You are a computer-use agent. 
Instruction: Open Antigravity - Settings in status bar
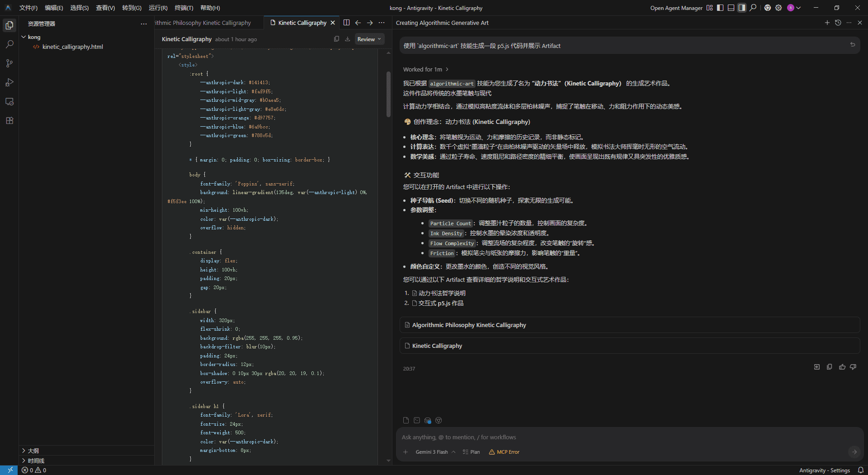pyautogui.click(x=825, y=470)
